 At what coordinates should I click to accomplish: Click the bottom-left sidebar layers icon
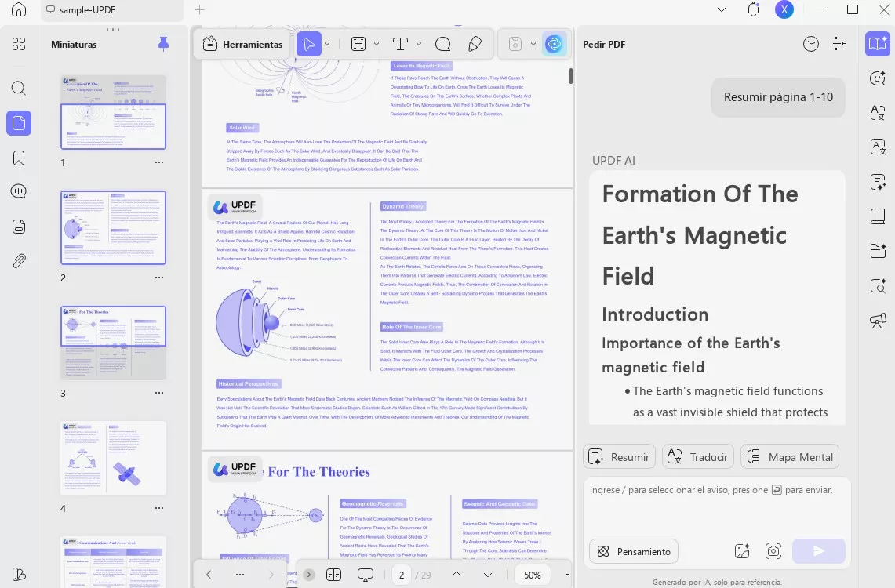click(19, 575)
